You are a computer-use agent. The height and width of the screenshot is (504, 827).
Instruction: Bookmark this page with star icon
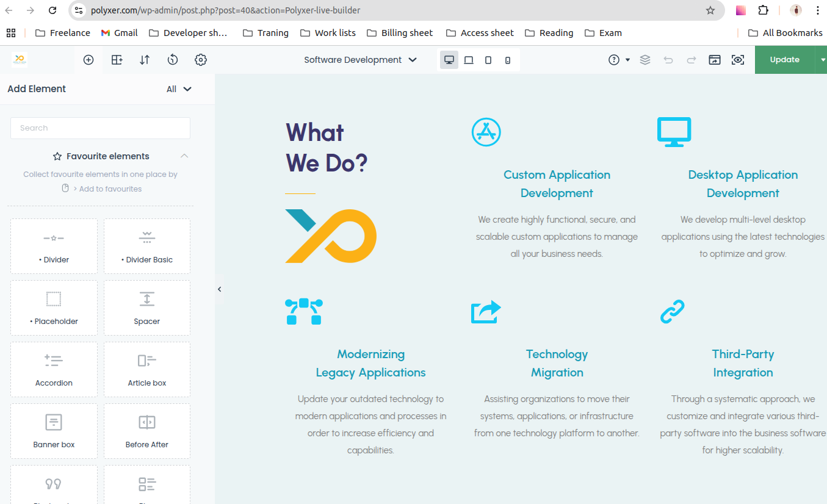click(x=710, y=10)
